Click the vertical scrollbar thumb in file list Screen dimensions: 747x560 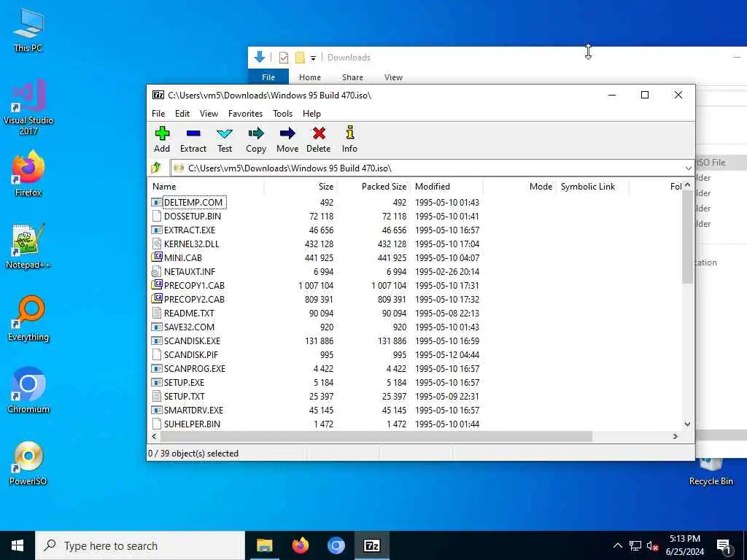(687, 237)
